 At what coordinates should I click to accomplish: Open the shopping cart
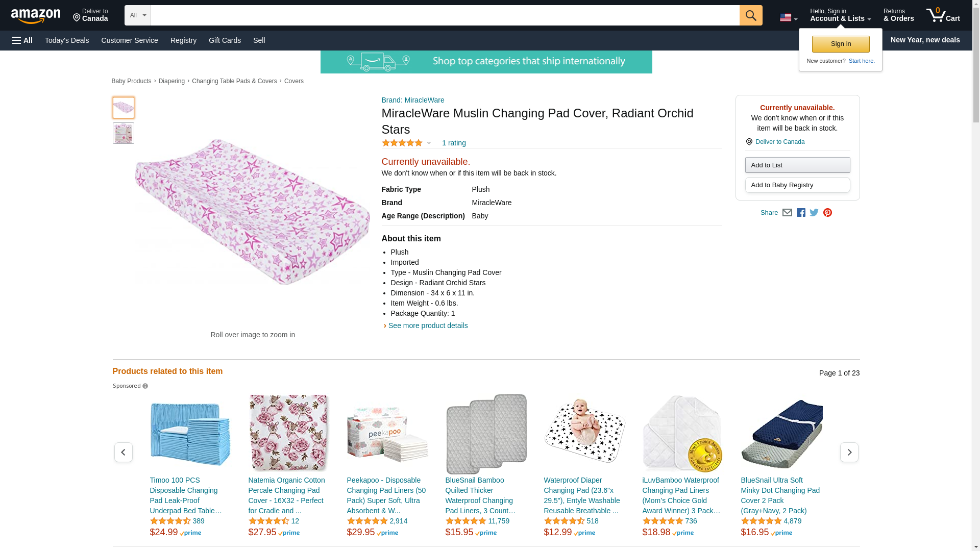(943, 15)
